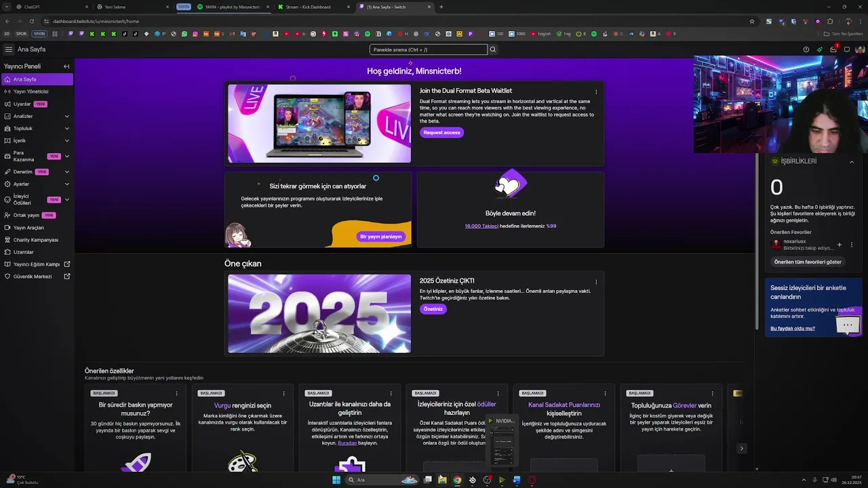Open Yayıncı Eğitim Kampı external link

(x=37, y=264)
